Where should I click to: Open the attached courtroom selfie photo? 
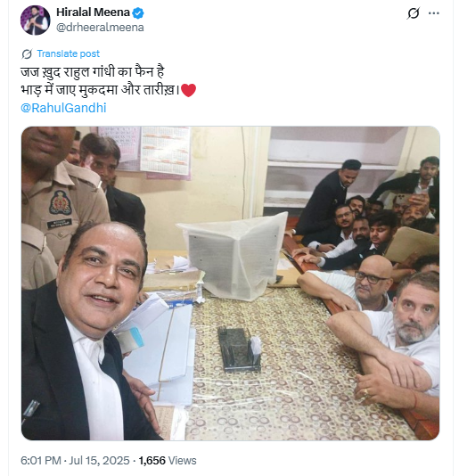(231, 283)
